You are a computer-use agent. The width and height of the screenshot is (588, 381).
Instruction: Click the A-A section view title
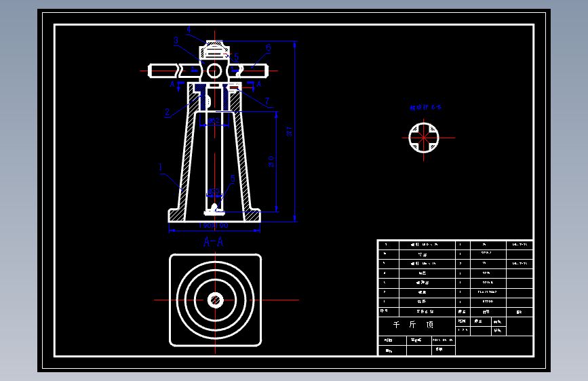214,242
